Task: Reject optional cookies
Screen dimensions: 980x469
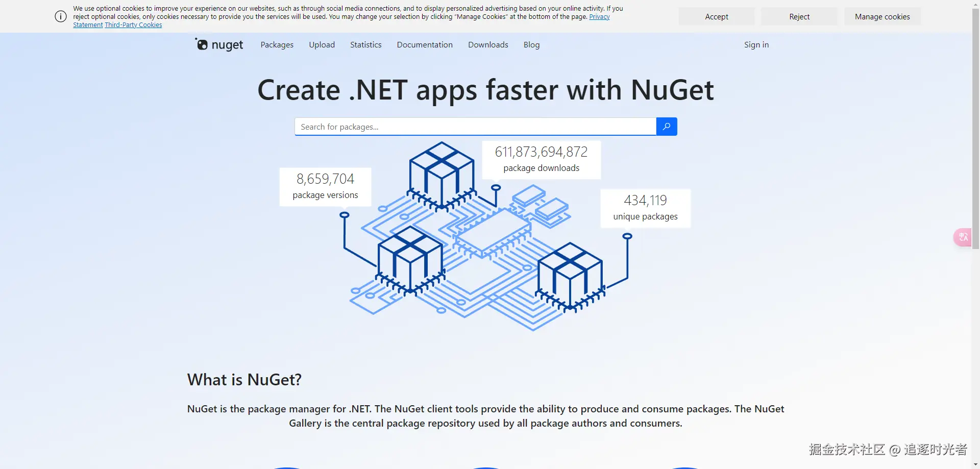Action: coord(799,16)
